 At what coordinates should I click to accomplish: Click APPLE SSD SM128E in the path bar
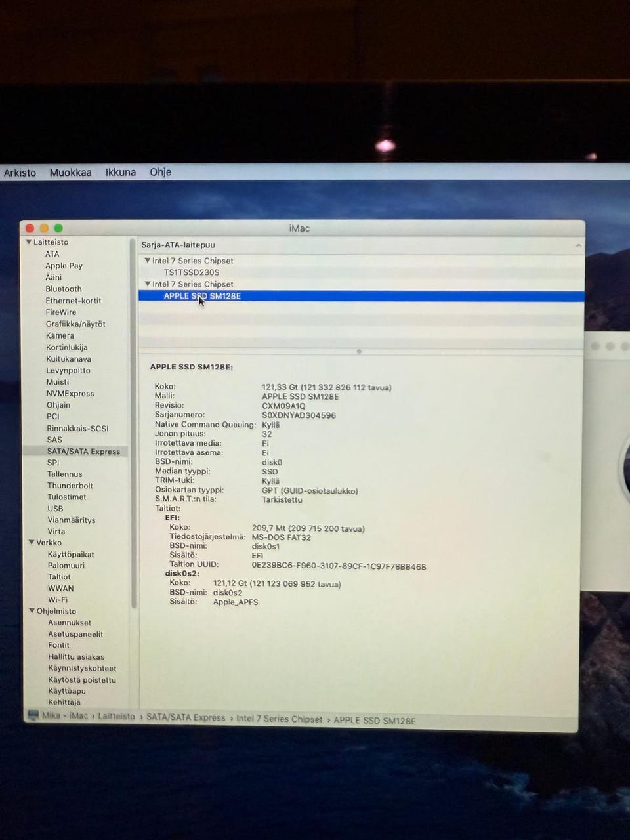click(375, 721)
